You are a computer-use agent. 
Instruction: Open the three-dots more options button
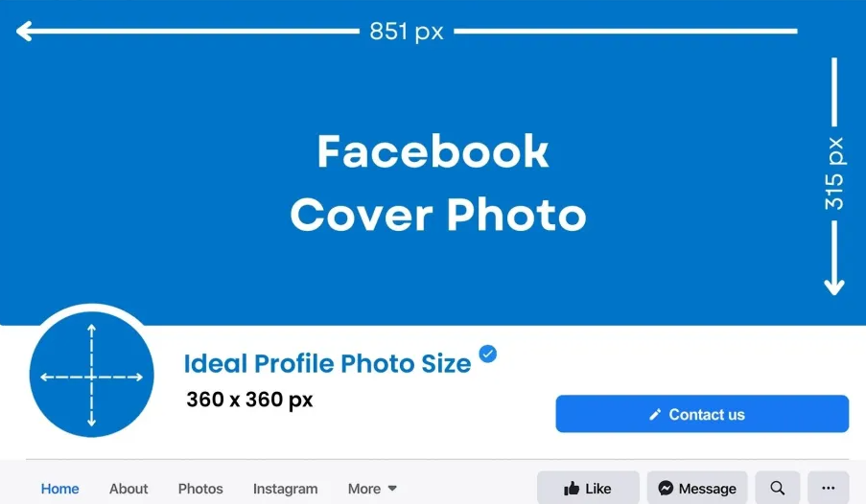point(829,488)
